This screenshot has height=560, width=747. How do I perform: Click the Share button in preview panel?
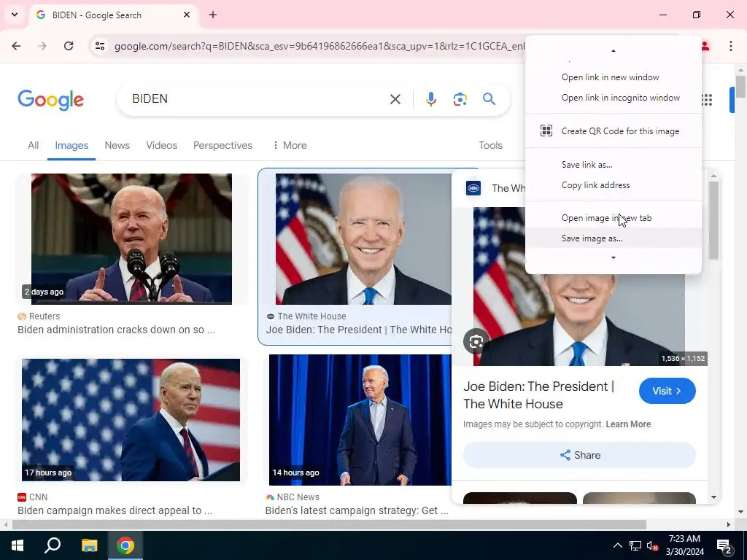[579, 455]
